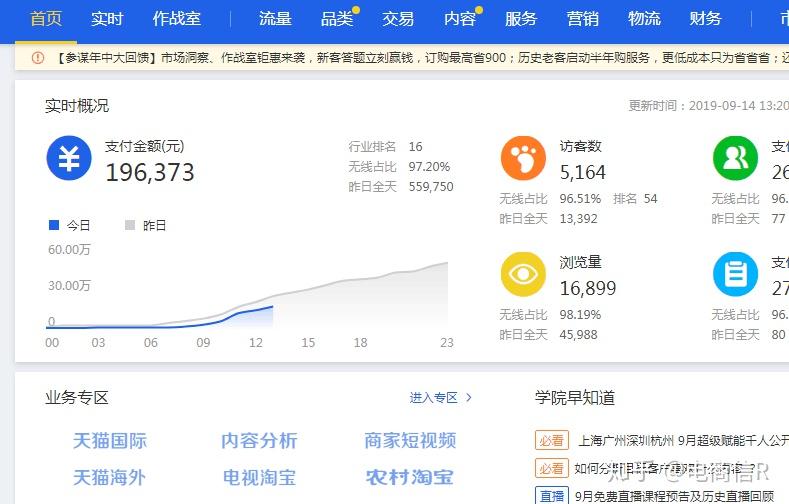The image size is (789, 504).
Task: Click the 更新时间 timestamp
Action: point(709,106)
